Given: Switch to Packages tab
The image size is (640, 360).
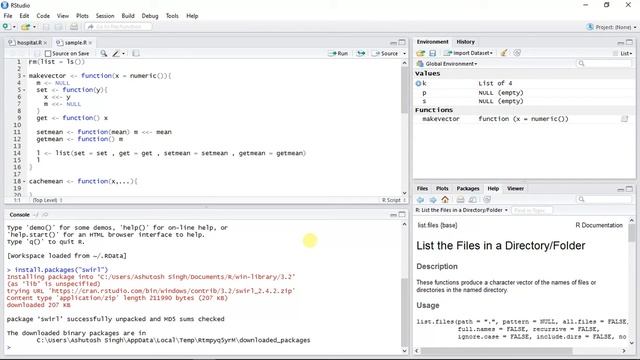Looking at the screenshot, I should (468, 189).
